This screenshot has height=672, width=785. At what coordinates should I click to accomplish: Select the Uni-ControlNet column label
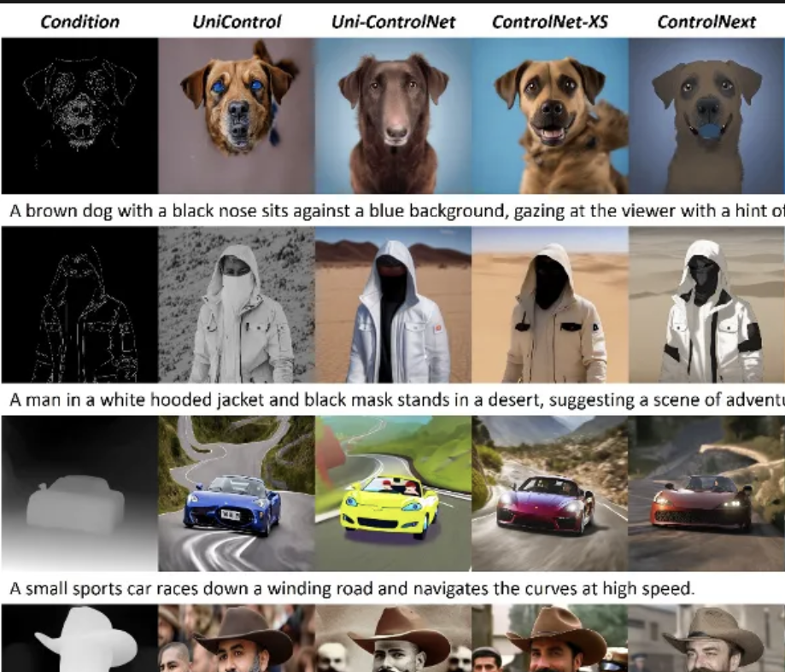(x=392, y=22)
